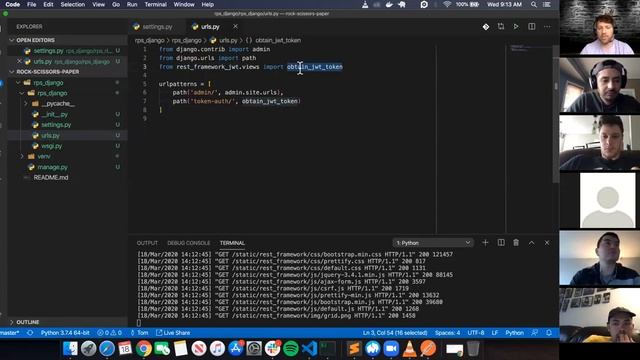Collapse the outer rps_django folder
Screen dimensions: 640x360
coord(48,82)
